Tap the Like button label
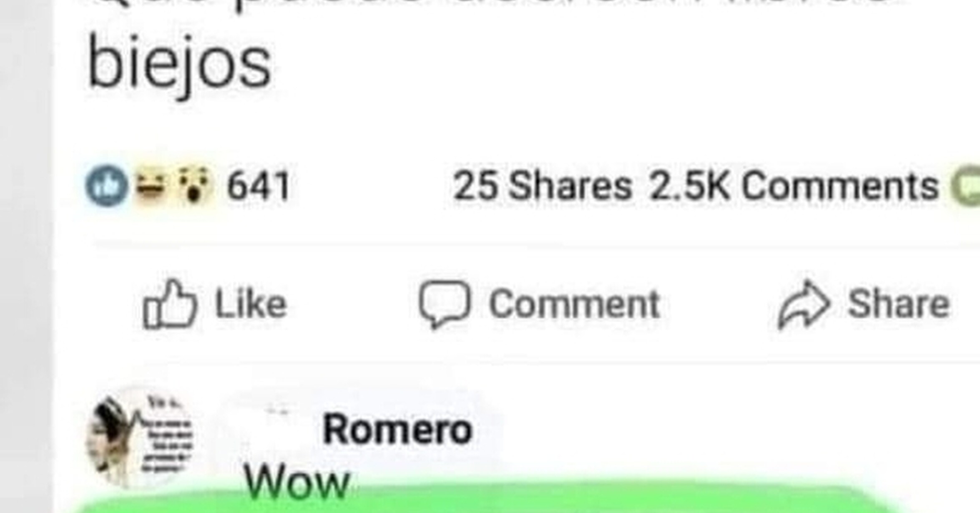 pos(251,304)
